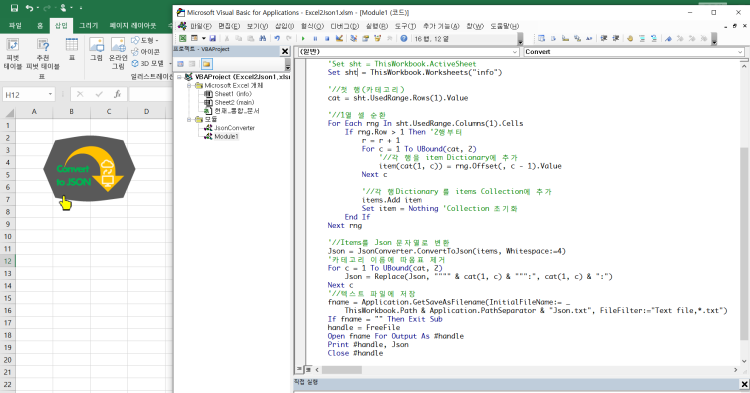Click the Break (pause) icon in VBA toolbar
Screen dimensions: 750x393
tap(315, 39)
